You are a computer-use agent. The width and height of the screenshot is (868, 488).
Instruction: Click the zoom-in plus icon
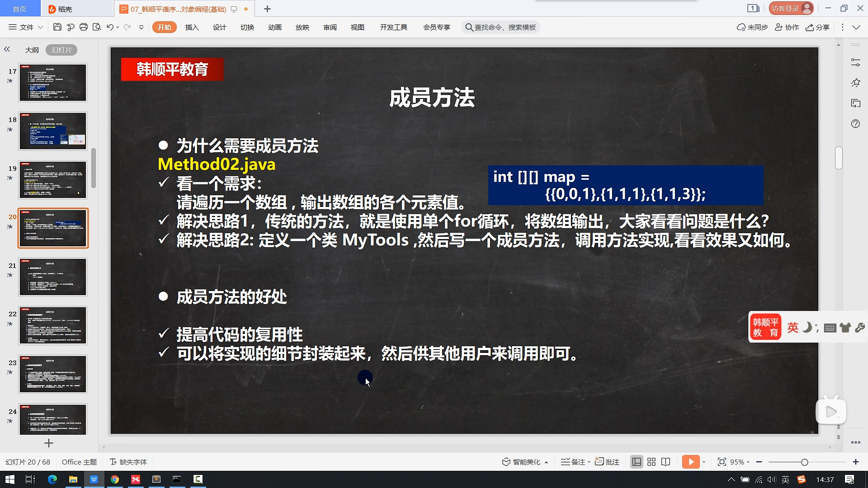(855, 462)
